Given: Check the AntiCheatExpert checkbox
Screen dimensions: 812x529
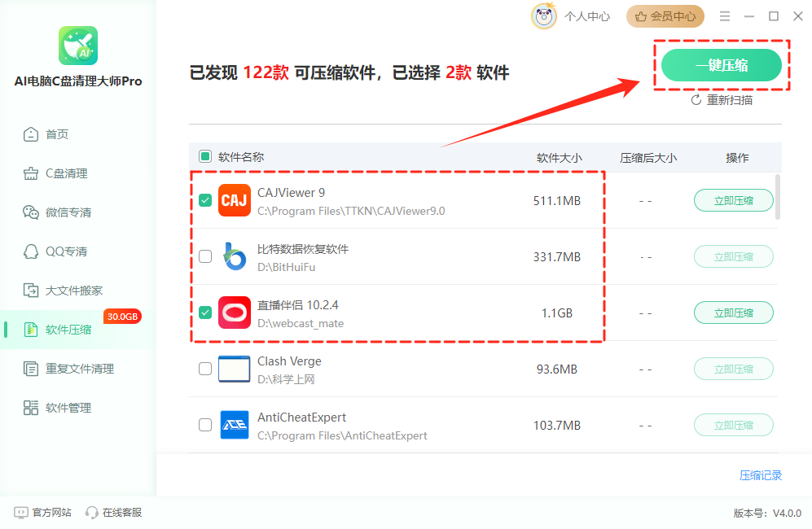Looking at the screenshot, I should (x=205, y=425).
